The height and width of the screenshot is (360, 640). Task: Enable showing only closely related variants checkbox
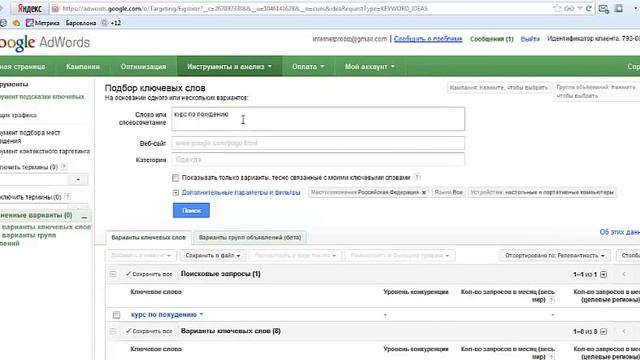point(176,178)
